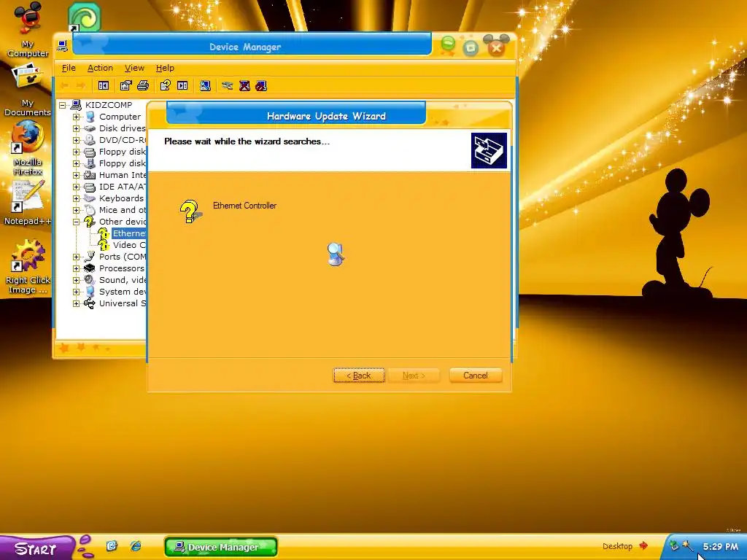The height and width of the screenshot is (560, 747).
Task: Click the wizard hardware card header icon
Action: coord(489,150)
